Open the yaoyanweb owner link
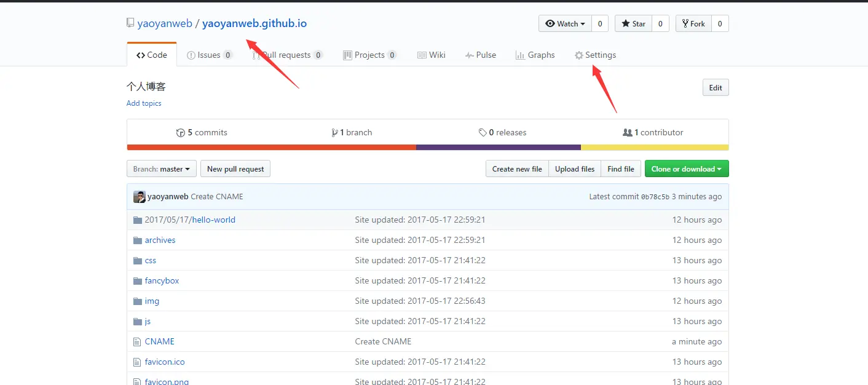868x385 pixels. point(165,23)
